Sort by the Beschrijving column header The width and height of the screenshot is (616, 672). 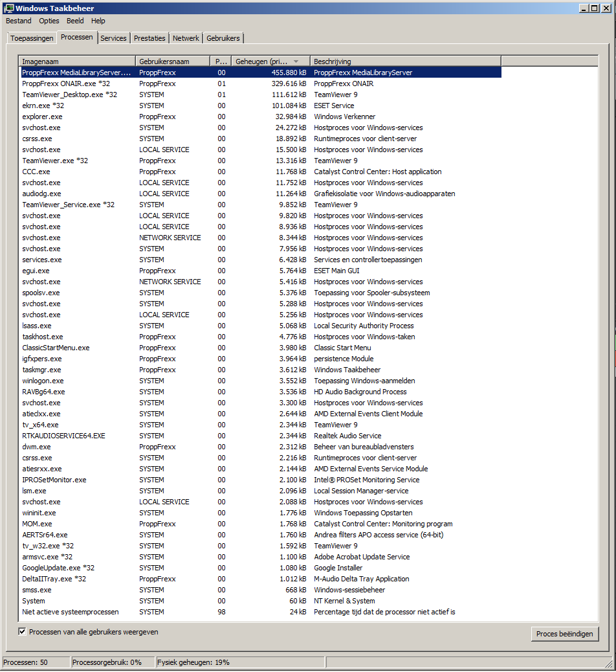click(x=405, y=62)
